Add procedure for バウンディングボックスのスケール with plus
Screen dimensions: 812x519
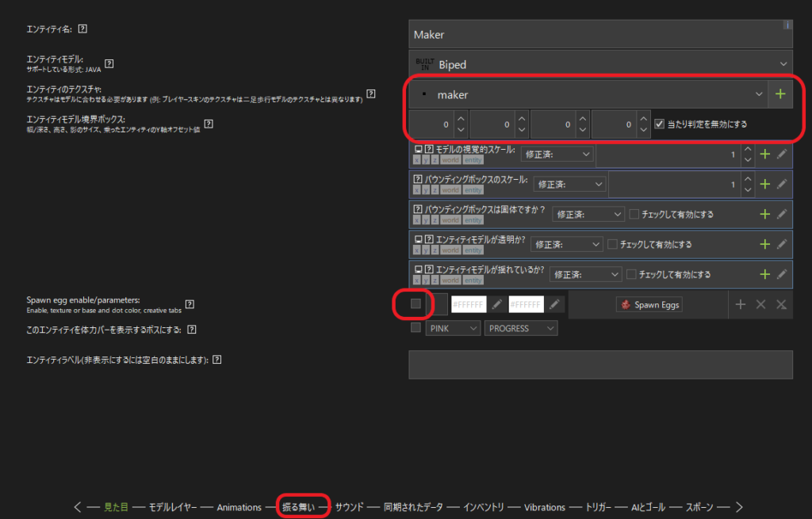(x=765, y=184)
